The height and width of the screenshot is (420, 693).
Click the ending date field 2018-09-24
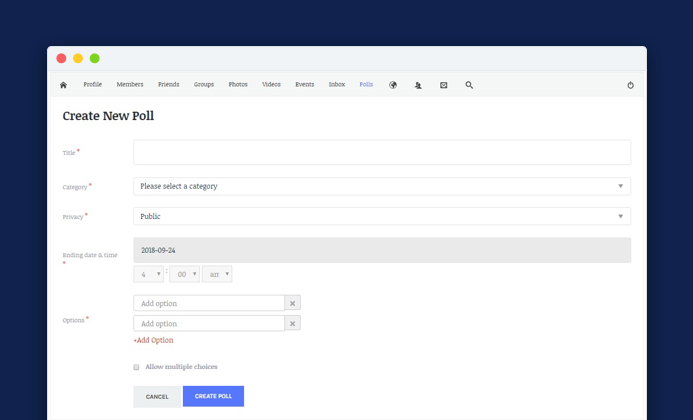382,250
